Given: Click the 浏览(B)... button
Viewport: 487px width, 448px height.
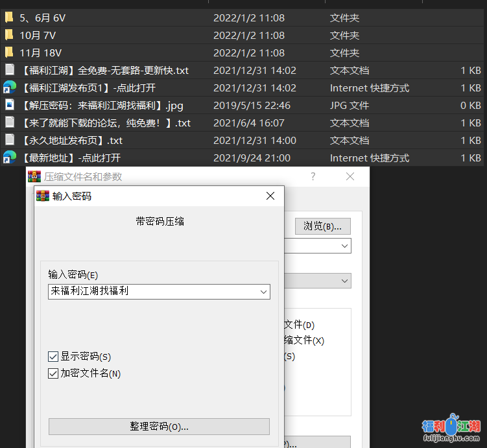Looking at the screenshot, I should tap(322, 226).
